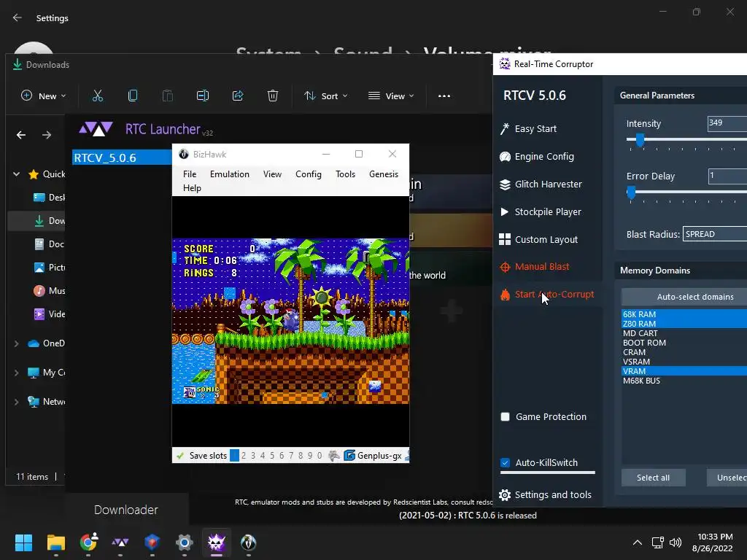Screen dimensions: 747x560
Task: Disable Auto-KillSwitch checkbox
Action: (x=505, y=462)
